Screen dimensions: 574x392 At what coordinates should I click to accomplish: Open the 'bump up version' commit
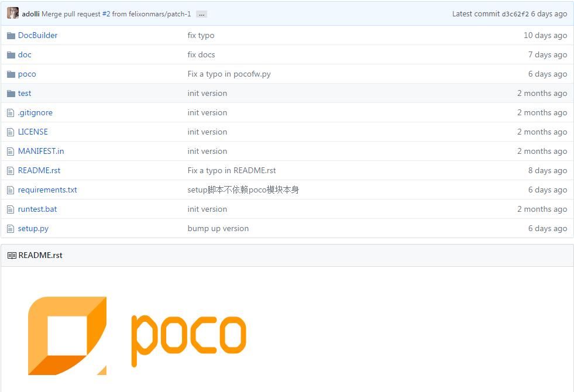[218, 228]
